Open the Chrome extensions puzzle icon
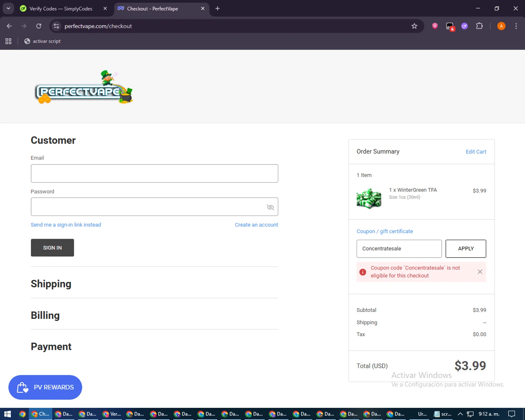Screen dimensions: 525x420 tap(479, 26)
